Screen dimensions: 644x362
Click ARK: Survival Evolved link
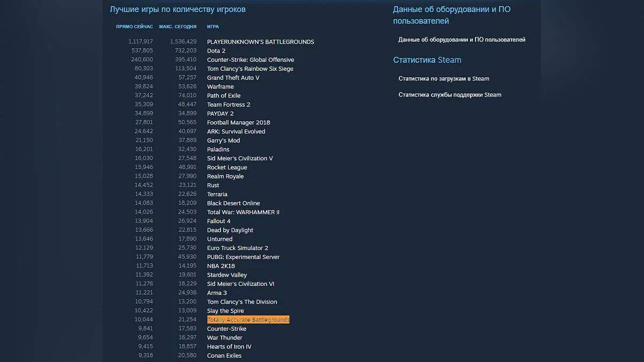point(236,131)
